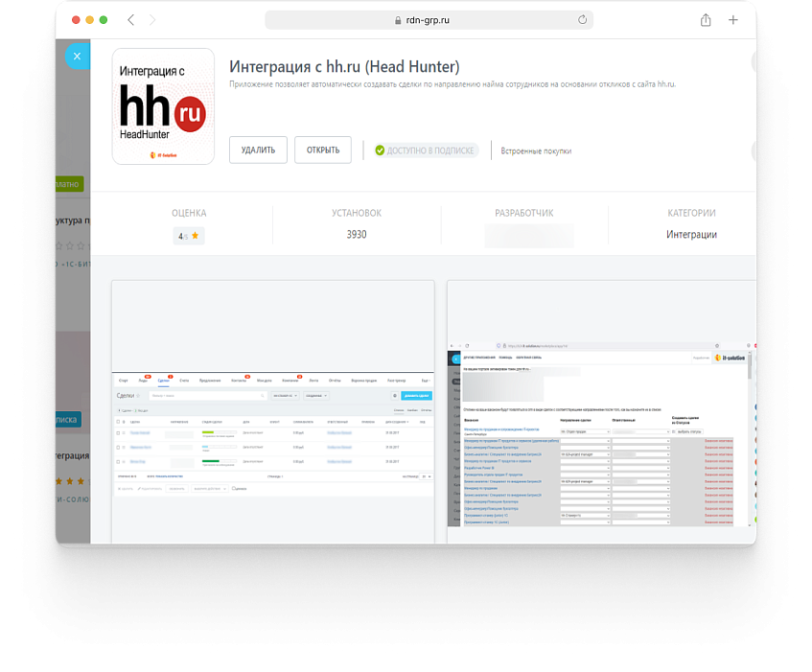Screen dimensions: 812x672
Task: Close the app panel with blue X
Action: 77,57
